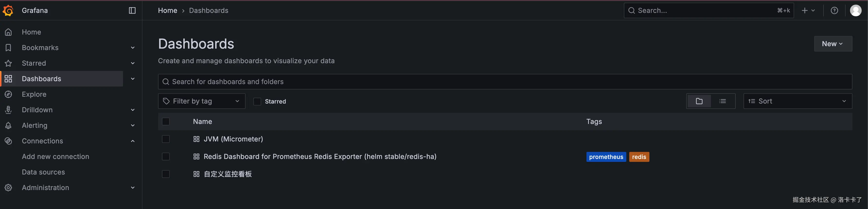Open the help question mark icon
The image size is (868, 209).
coord(834,10)
